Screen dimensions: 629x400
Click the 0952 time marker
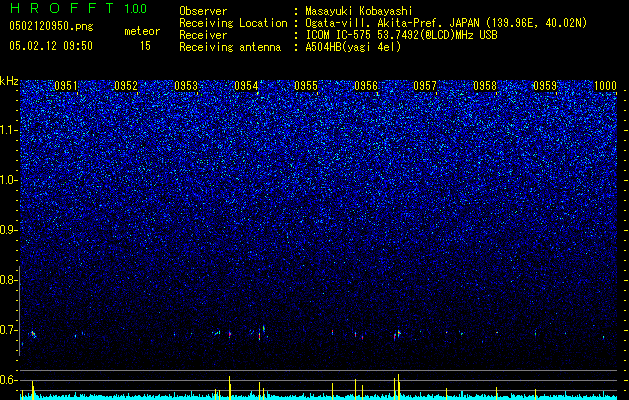126,86
